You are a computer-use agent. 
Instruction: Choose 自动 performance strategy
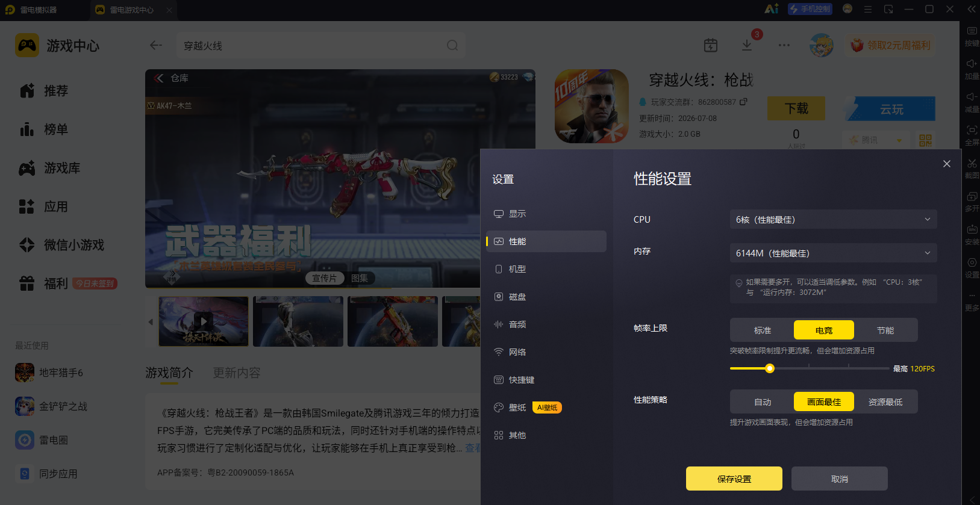763,401
